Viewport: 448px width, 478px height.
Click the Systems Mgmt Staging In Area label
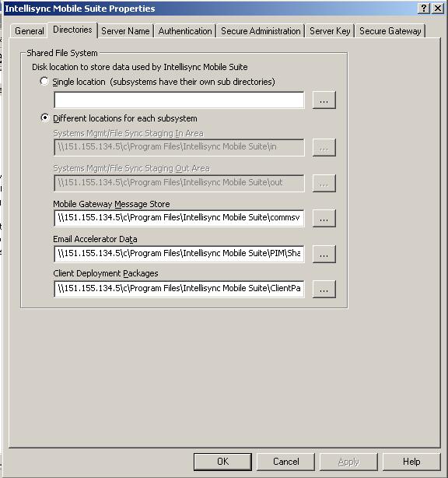pos(128,133)
